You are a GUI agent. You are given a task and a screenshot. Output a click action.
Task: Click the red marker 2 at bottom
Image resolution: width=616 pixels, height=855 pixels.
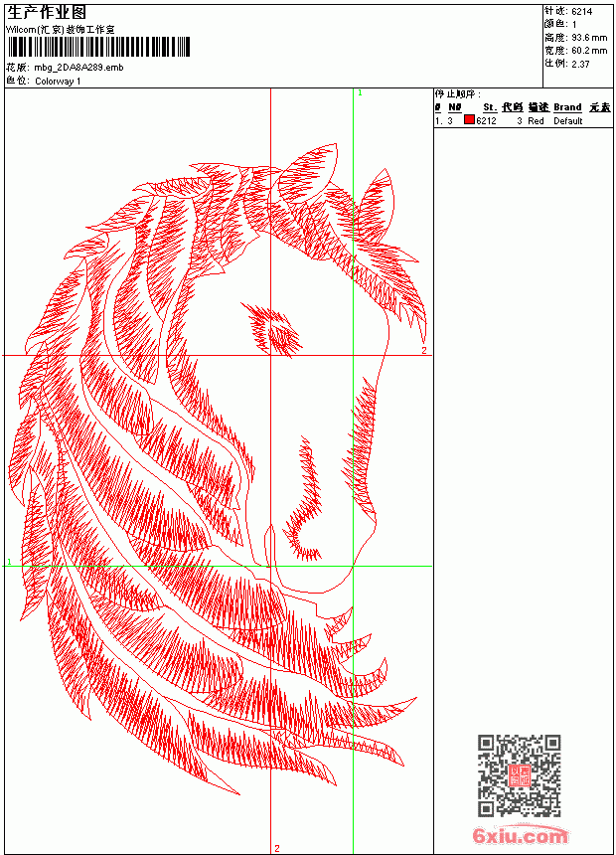coord(277,848)
